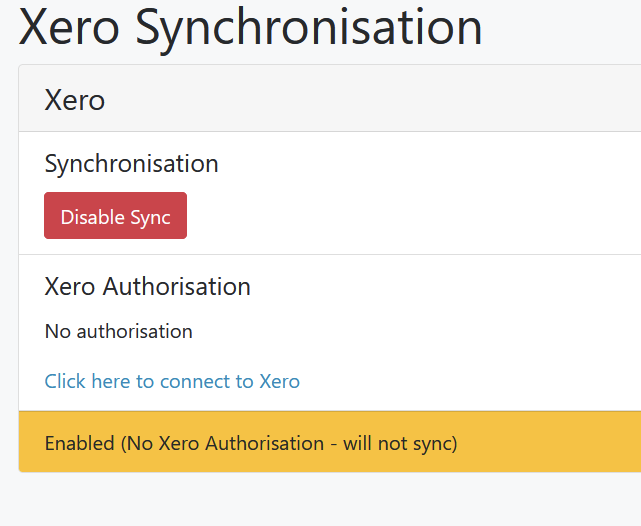Click blank space right of No authorisation
This screenshot has height=526, width=641.
pos(409,331)
